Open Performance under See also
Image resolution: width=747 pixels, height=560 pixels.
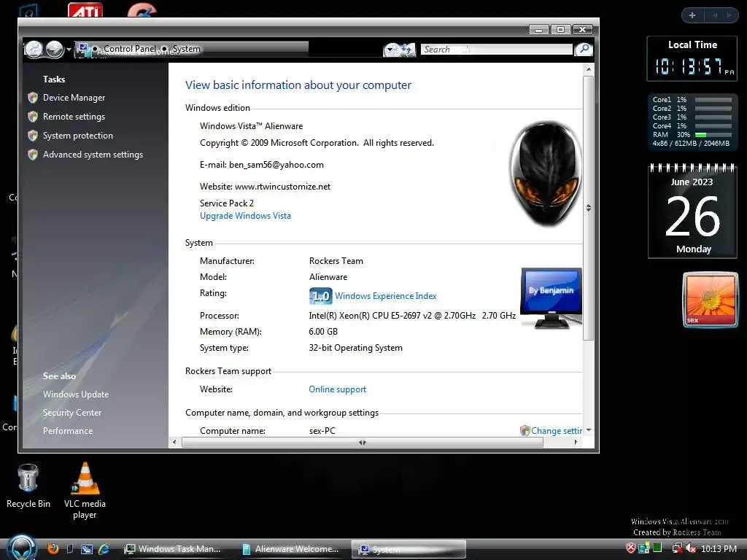(68, 431)
